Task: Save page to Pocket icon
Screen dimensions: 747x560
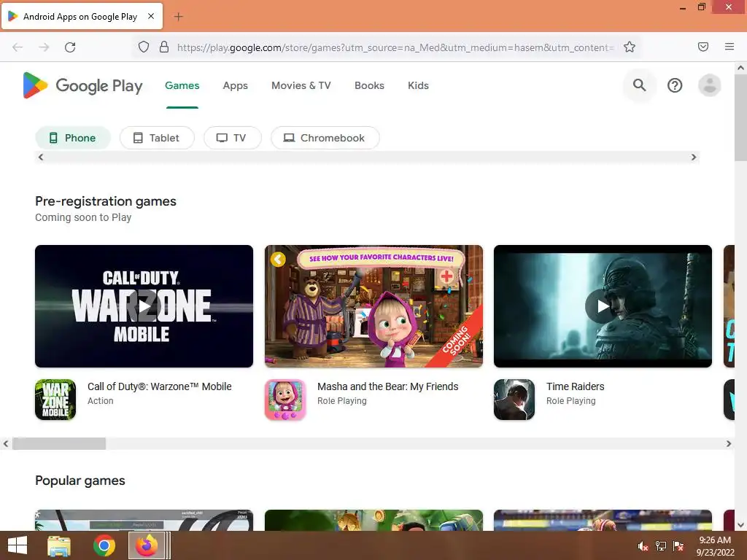Action: 703,47
